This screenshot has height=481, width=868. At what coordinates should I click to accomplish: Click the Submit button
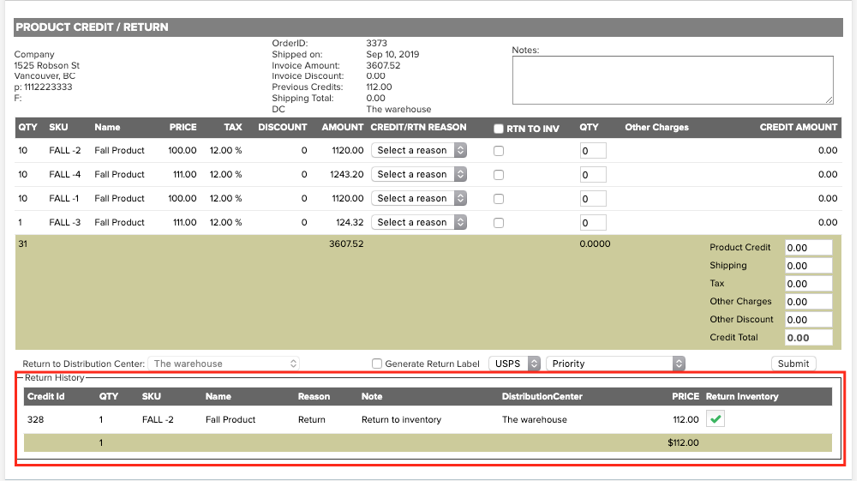click(793, 364)
